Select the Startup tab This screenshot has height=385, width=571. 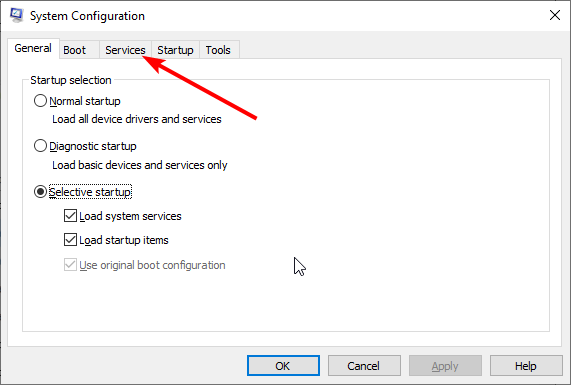tap(175, 50)
